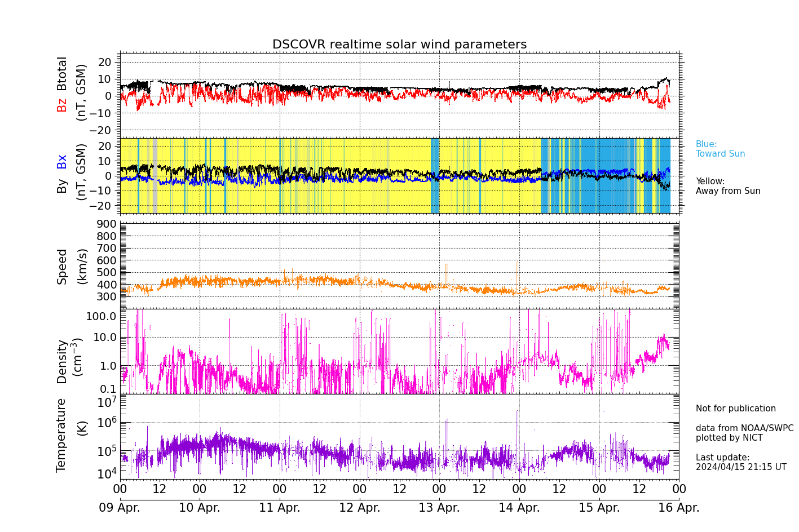Image resolution: width=799 pixels, height=532 pixels.
Task: Select the "Last update:" label
Action: click(722, 458)
